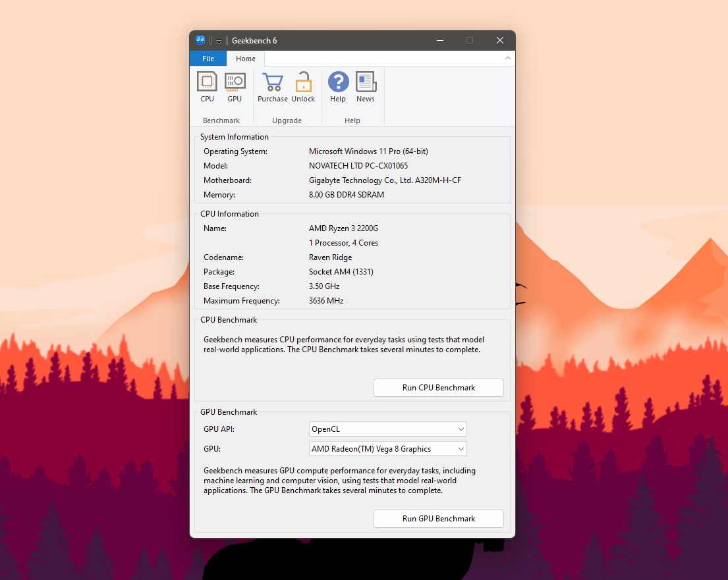Select OpenCL as the GPU API
This screenshot has height=580, width=728.
click(387, 429)
